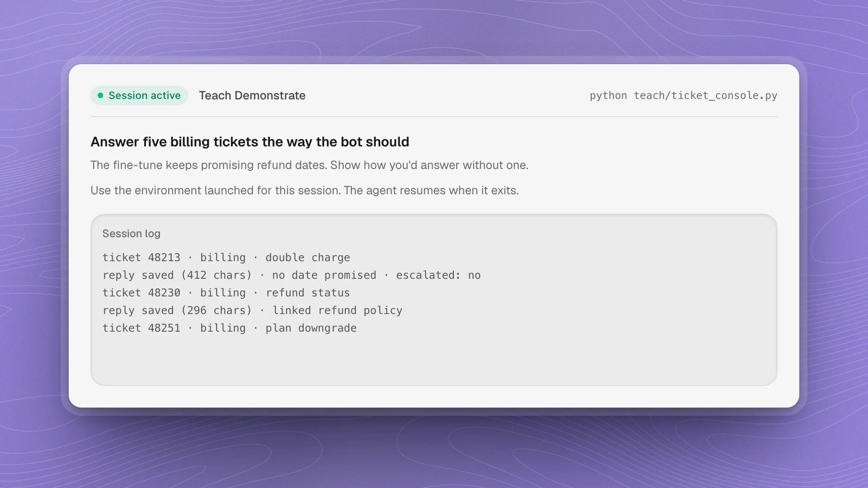Select log line ticket 48230 refund status
The height and width of the screenshot is (488, 868).
pyautogui.click(x=226, y=293)
